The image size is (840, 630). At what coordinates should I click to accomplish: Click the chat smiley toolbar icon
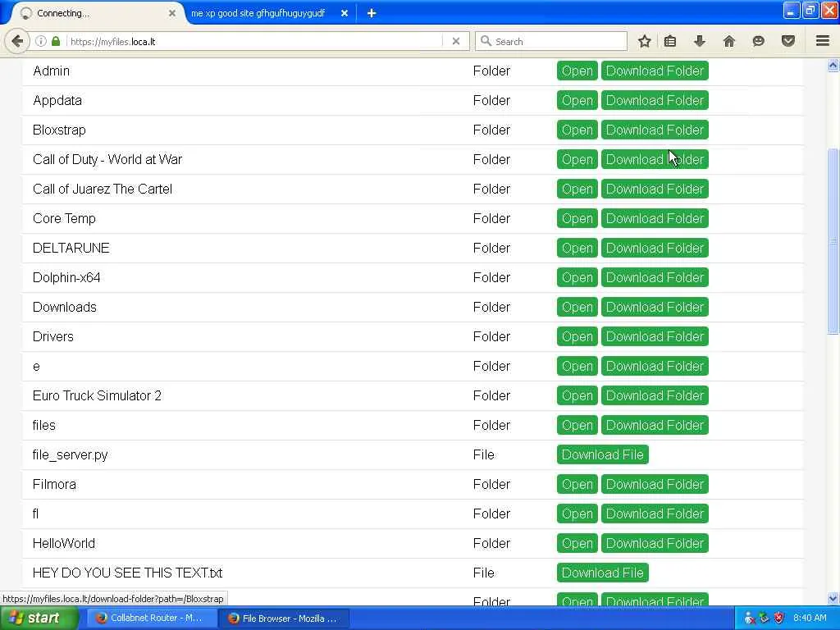coord(759,41)
